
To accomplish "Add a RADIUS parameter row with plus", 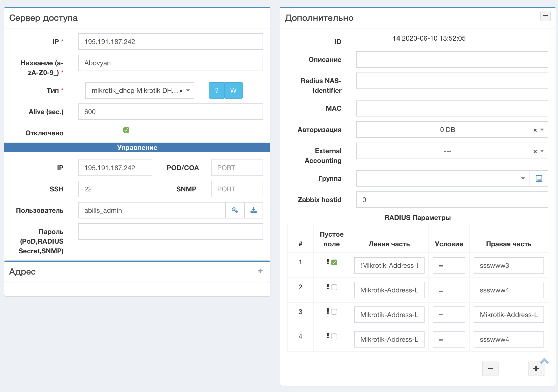I will 536,369.
